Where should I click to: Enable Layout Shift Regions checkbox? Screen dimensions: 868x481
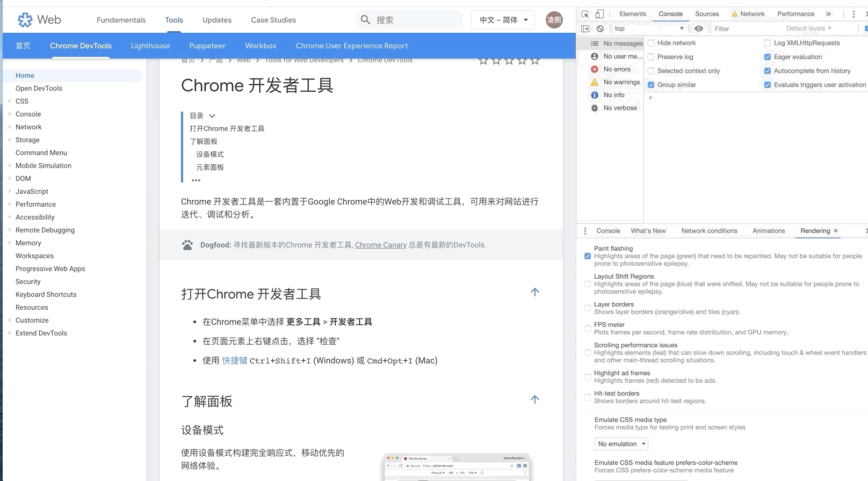pos(588,284)
